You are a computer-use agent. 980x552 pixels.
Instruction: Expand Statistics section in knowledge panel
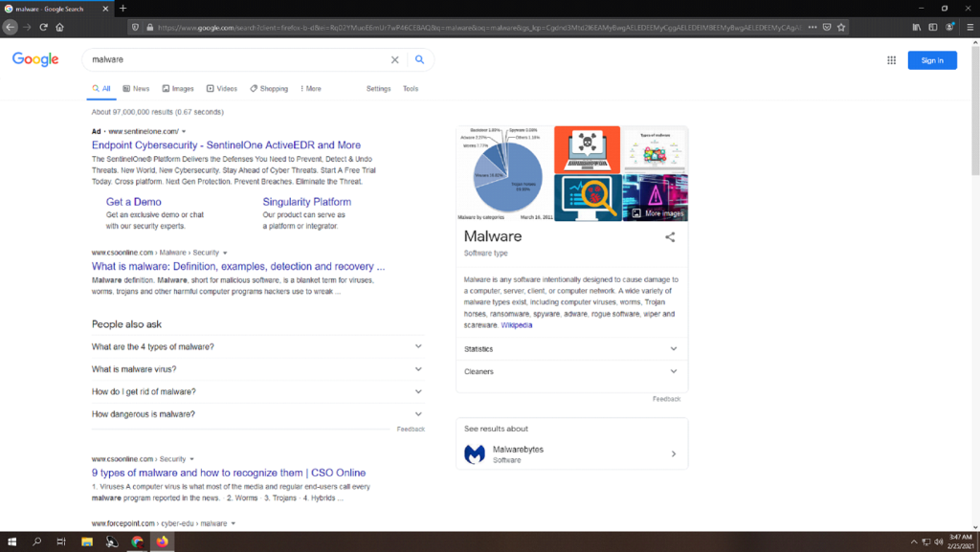click(571, 349)
